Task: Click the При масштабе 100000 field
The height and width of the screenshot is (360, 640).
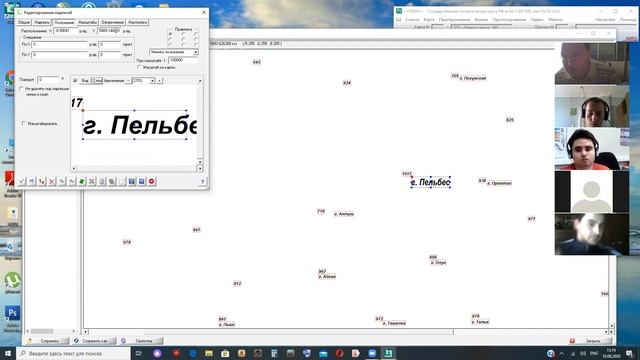Action: click(183, 60)
